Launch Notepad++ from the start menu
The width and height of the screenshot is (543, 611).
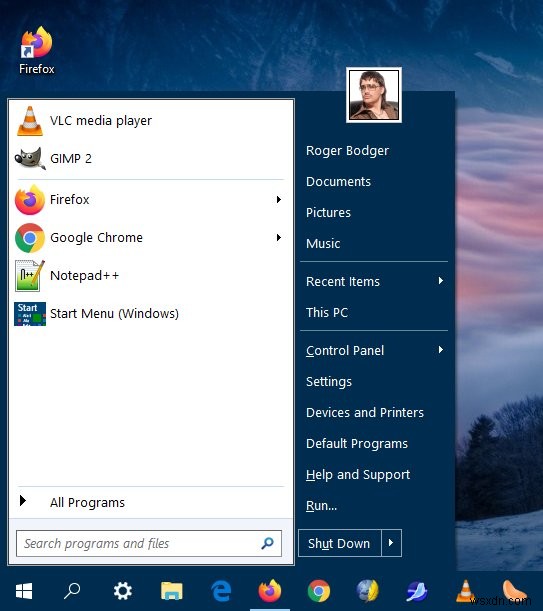pyautogui.click(x=150, y=275)
